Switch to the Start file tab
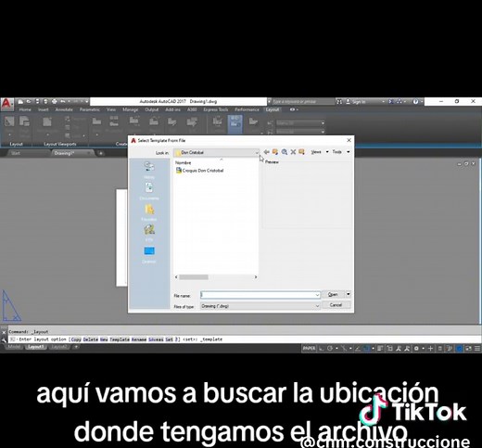The height and width of the screenshot is (448, 482). [16, 153]
